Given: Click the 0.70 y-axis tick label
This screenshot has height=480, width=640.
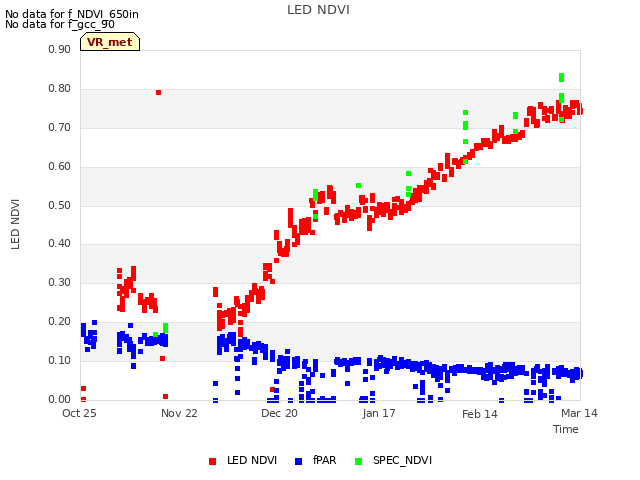Looking at the screenshot, I should [x=60, y=127].
